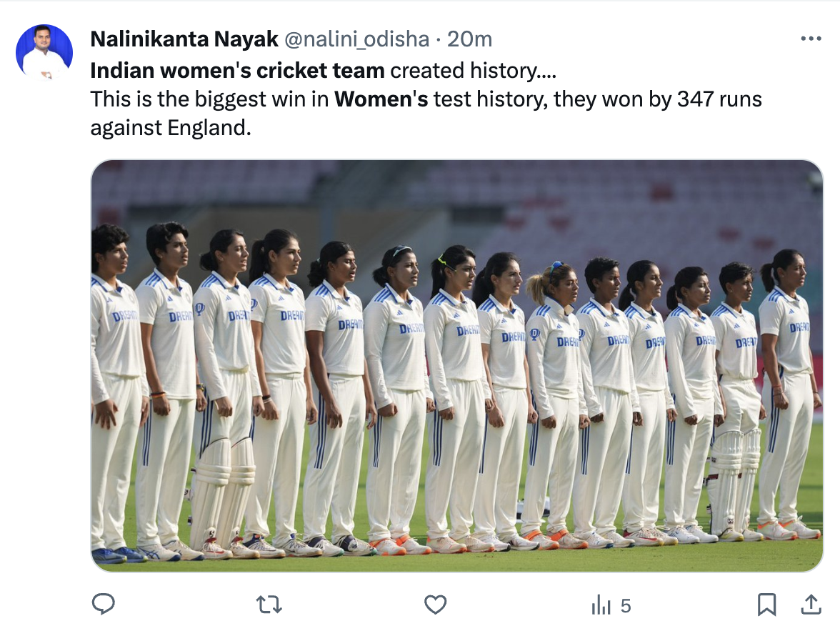
Task: Click the display name Nalinikanta Nayak
Action: coord(184,39)
